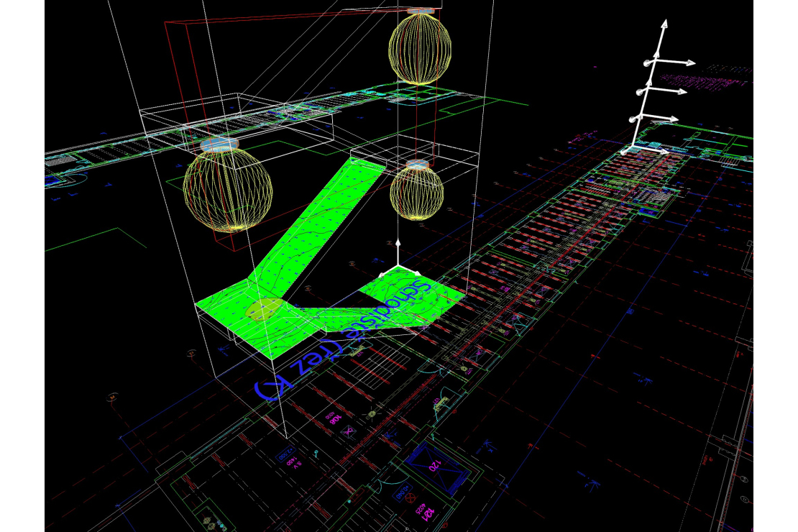This screenshot has height=532, width=798.
Task: Click the magenta room number '120'
Action: tap(434, 466)
